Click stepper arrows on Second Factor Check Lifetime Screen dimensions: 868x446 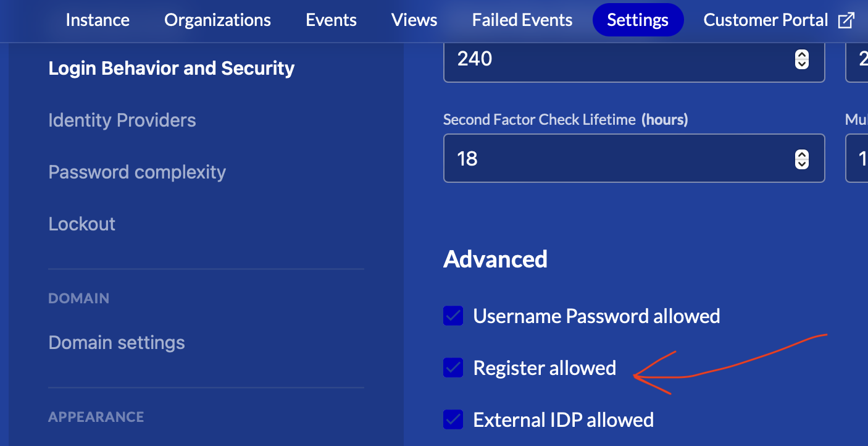pos(801,159)
